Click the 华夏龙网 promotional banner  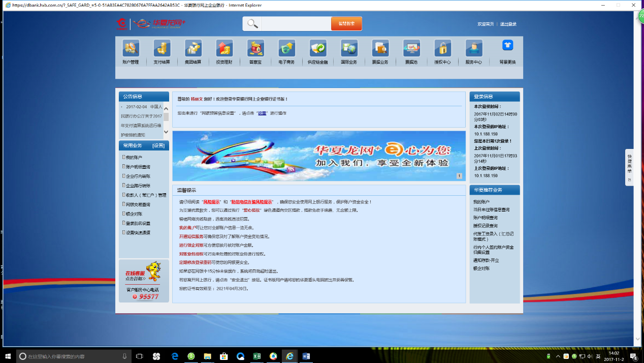tap(319, 156)
